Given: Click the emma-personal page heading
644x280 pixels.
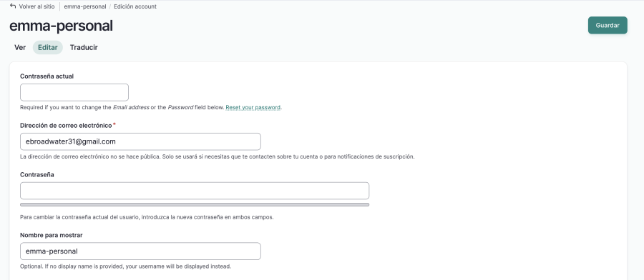Looking at the screenshot, I should (61, 26).
